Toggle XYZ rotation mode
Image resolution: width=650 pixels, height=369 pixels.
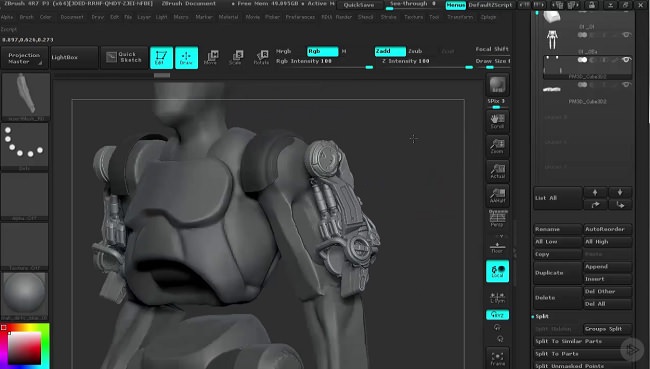click(x=497, y=315)
